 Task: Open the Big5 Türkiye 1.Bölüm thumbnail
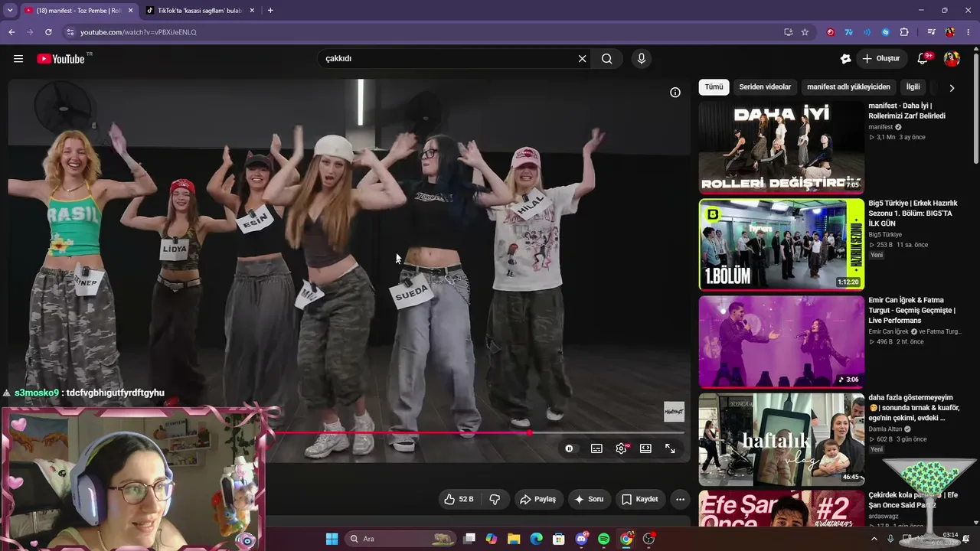[x=782, y=245]
